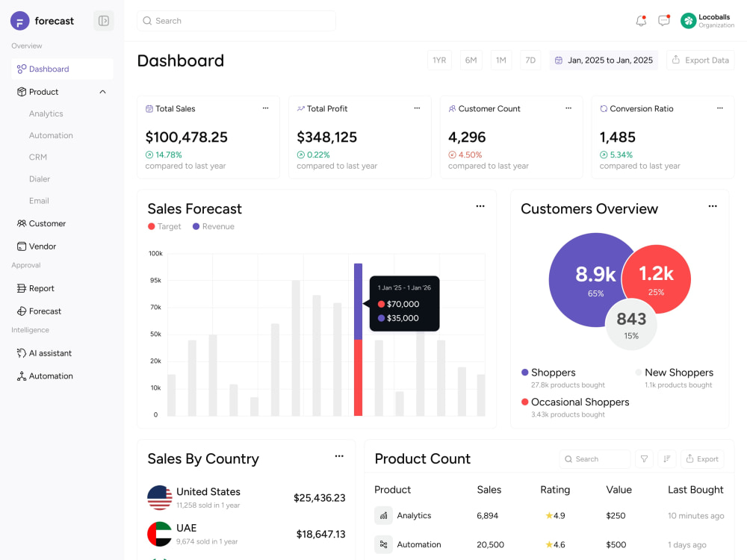Click the 1.2k red bubble
The width and height of the screenshot is (747, 560).
point(657,279)
